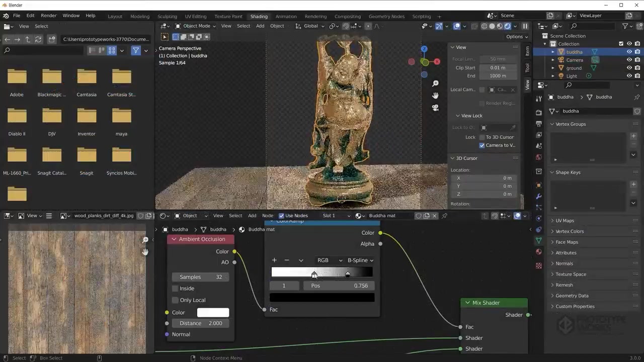Add a color stop in ColorRamp
644x362 pixels.
(274, 260)
